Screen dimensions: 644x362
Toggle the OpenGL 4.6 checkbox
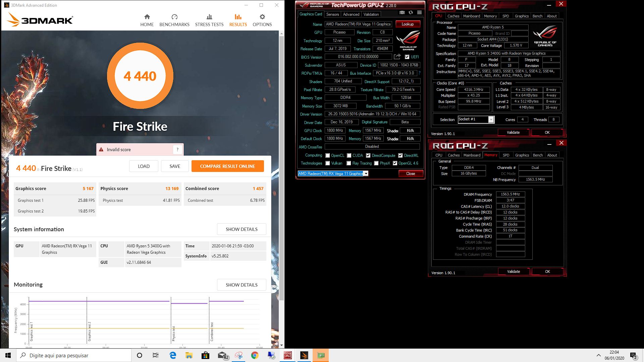tap(395, 163)
